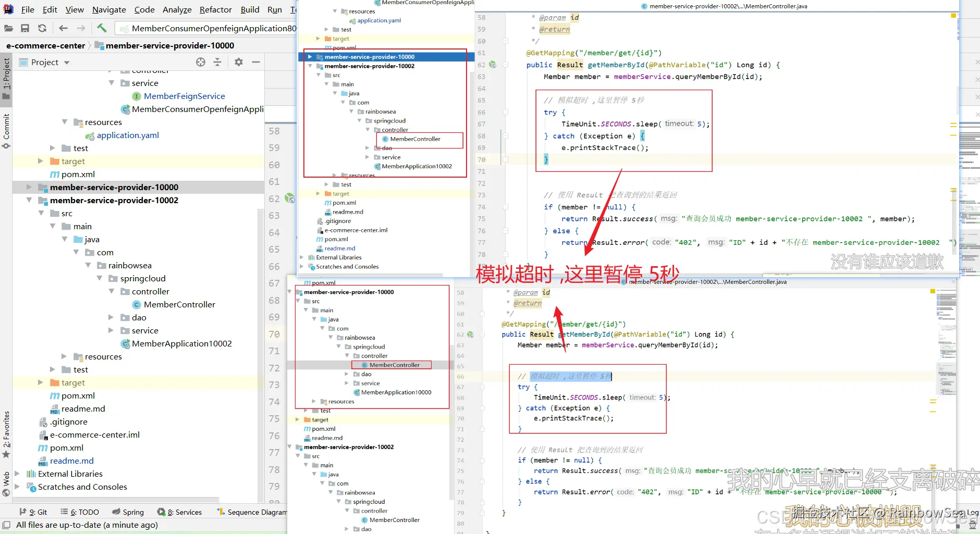Select application.yaml in Project panel
This screenshot has width=980, height=534.
pos(128,135)
